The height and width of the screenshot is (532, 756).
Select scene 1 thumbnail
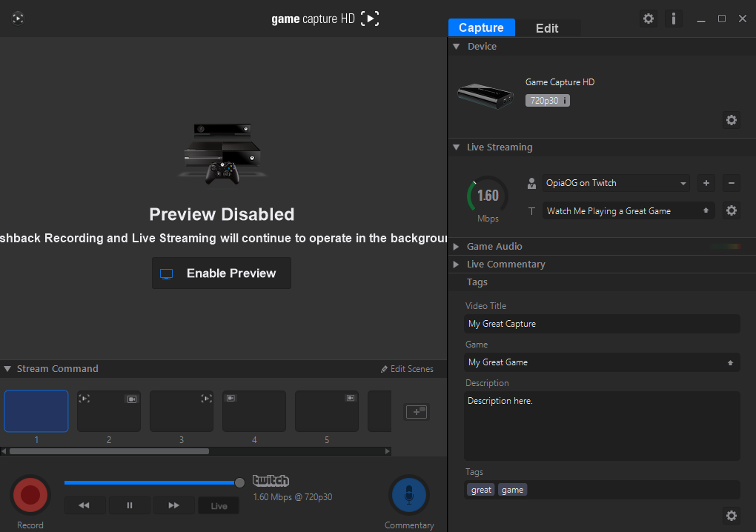tap(36, 411)
